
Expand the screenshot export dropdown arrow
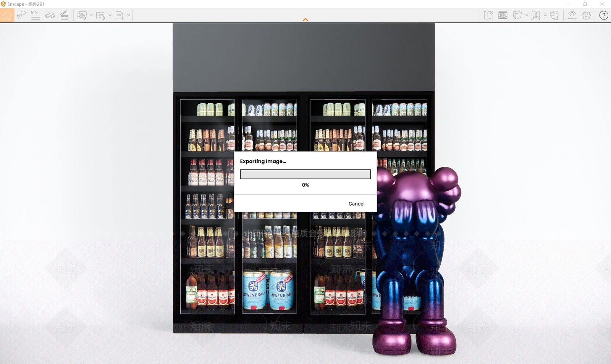click(x=91, y=15)
